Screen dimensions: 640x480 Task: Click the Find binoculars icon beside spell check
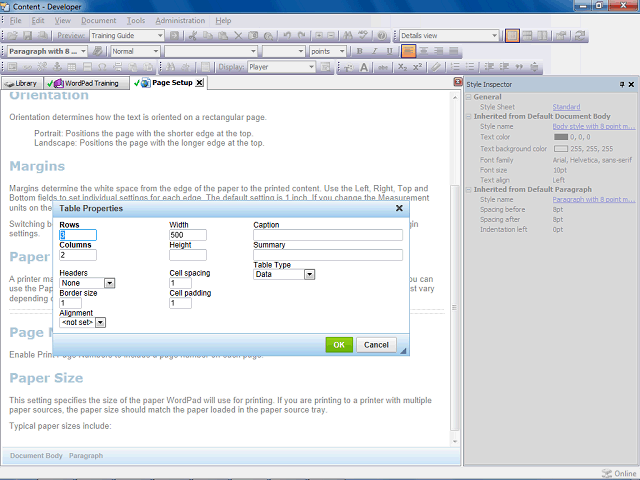pos(348,36)
